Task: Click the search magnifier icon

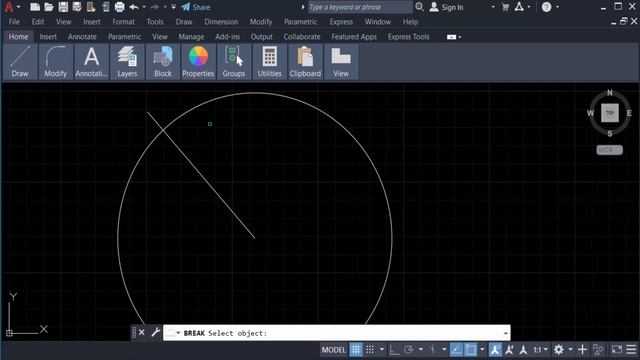Action: pyautogui.click(x=419, y=7)
